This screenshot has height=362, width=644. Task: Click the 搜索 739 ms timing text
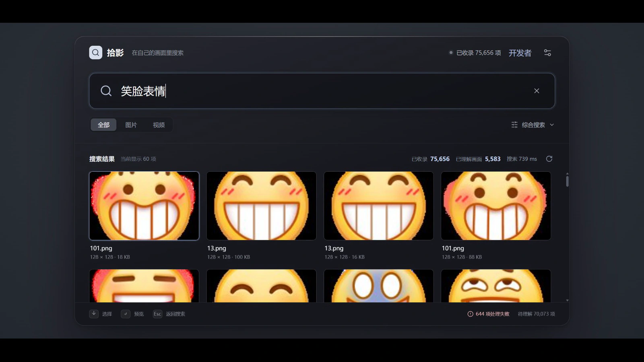click(x=522, y=159)
